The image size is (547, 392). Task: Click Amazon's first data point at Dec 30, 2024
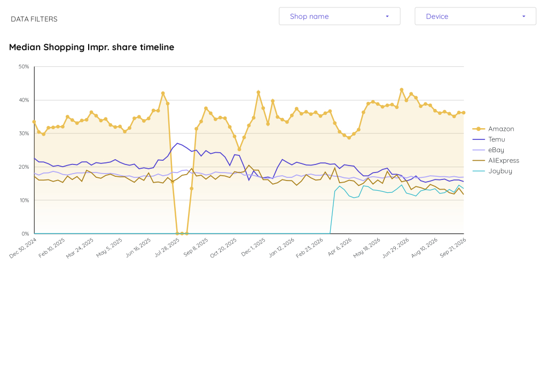[34, 122]
